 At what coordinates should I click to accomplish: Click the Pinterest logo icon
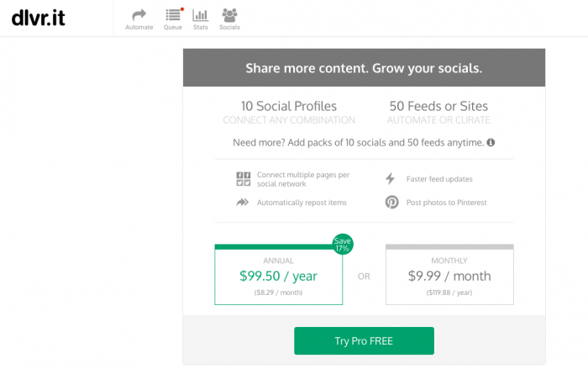(x=391, y=202)
